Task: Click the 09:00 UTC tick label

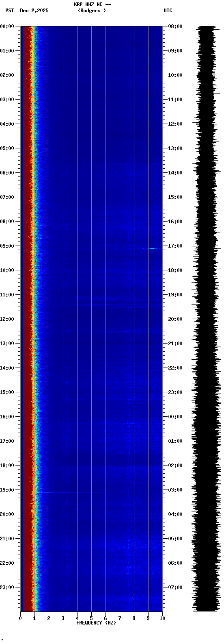Action: [175, 51]
